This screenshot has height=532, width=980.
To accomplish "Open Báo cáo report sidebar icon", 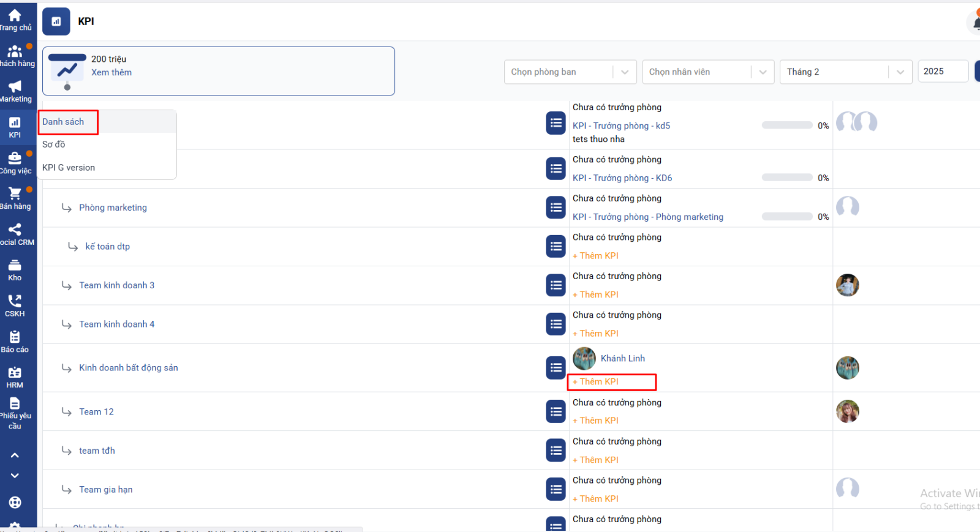I will coord(15,338).
